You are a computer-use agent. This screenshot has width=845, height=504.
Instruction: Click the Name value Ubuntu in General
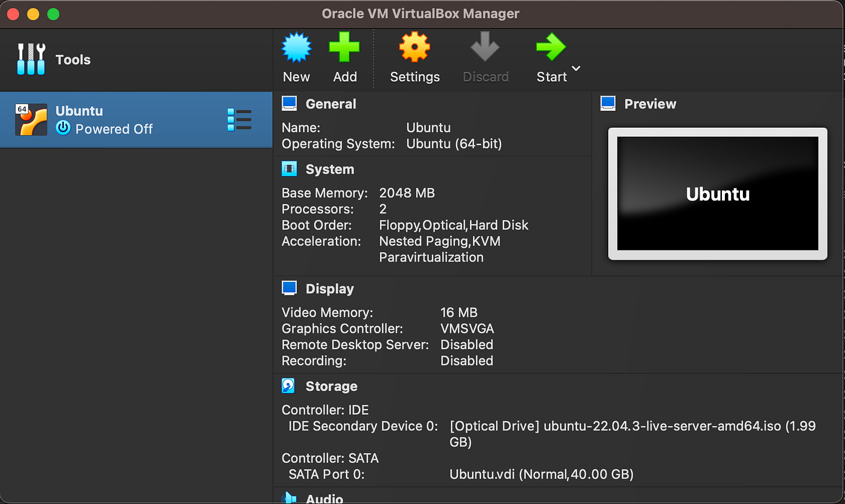coord(428,128)
